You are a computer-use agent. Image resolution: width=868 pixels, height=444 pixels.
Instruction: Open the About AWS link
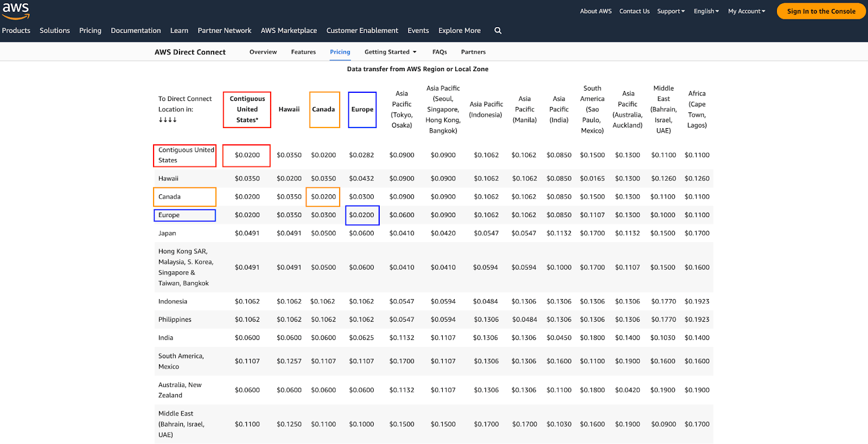tap(596, 11)
